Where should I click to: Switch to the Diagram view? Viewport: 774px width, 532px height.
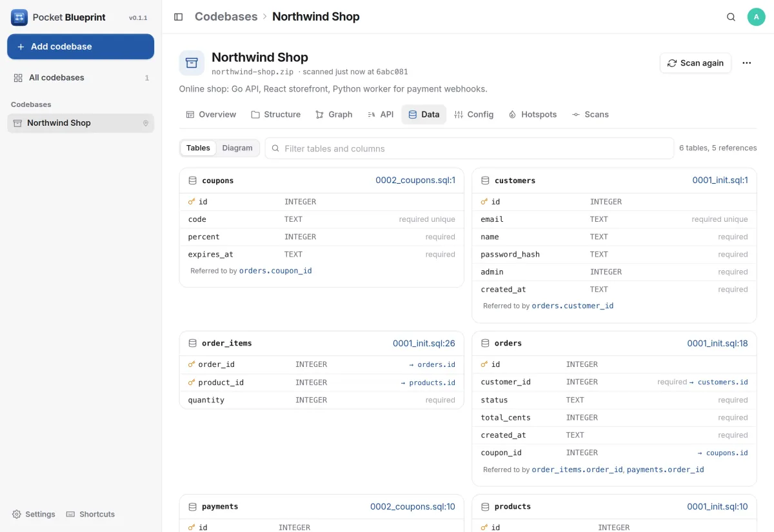pos(237,148)
